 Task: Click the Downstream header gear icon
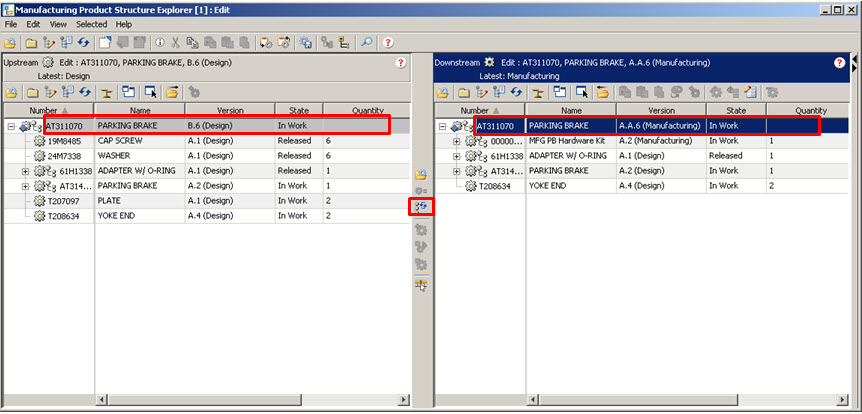click(489, 62)
